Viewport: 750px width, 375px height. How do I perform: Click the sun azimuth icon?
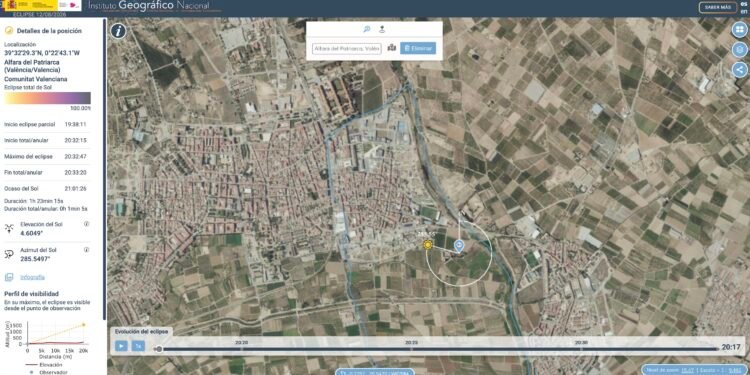click(9, 254)
